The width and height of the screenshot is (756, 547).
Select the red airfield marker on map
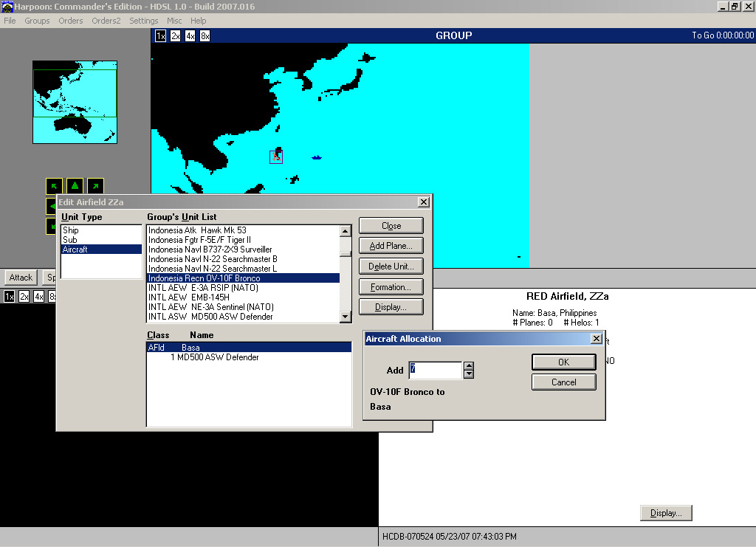pyautogui.click(x=276, y=155)
